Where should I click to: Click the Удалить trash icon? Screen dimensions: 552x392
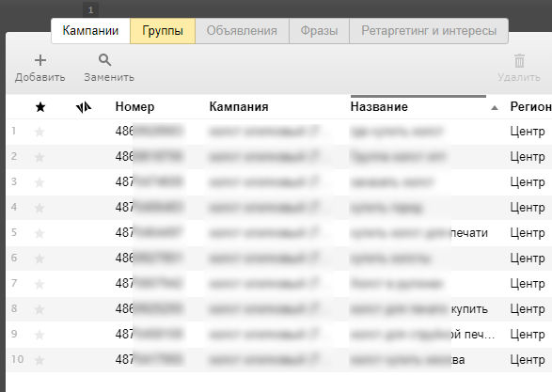click(519, 60)
